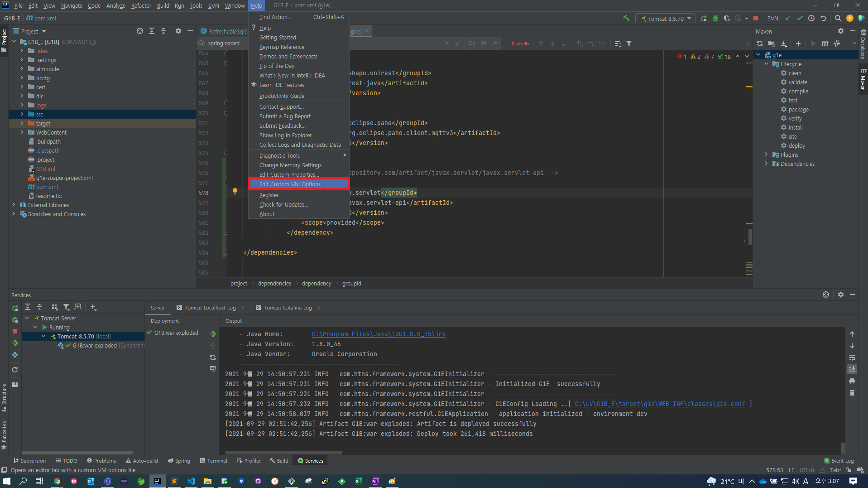Switch to Tomcat Localhost Log tab
Image resolution: width=868 pixels, height=488 pixels.
pos(210,308)
